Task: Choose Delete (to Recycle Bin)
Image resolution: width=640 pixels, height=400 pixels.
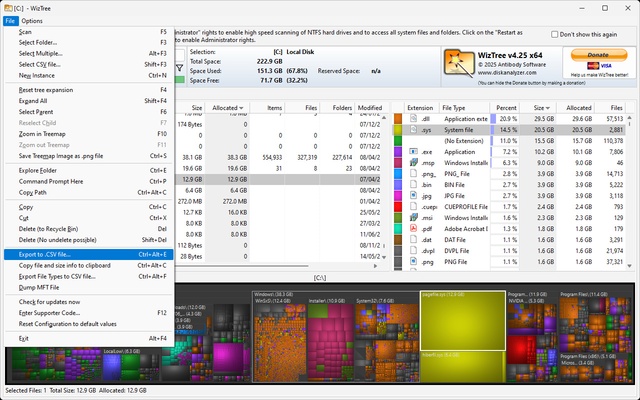Action: [x=89, y=229]
